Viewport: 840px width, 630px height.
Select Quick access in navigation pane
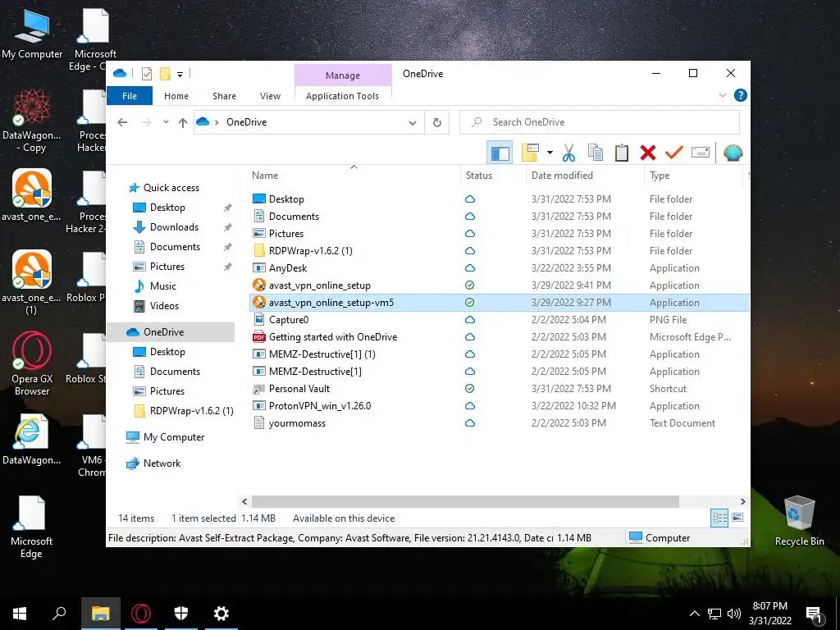click(171, 188)
